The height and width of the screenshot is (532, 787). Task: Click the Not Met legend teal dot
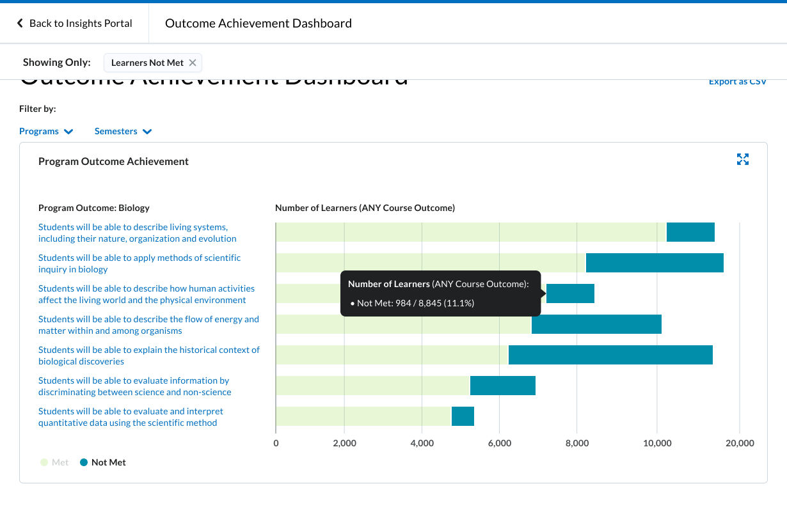pyautogui.click(x=84, y=462)
